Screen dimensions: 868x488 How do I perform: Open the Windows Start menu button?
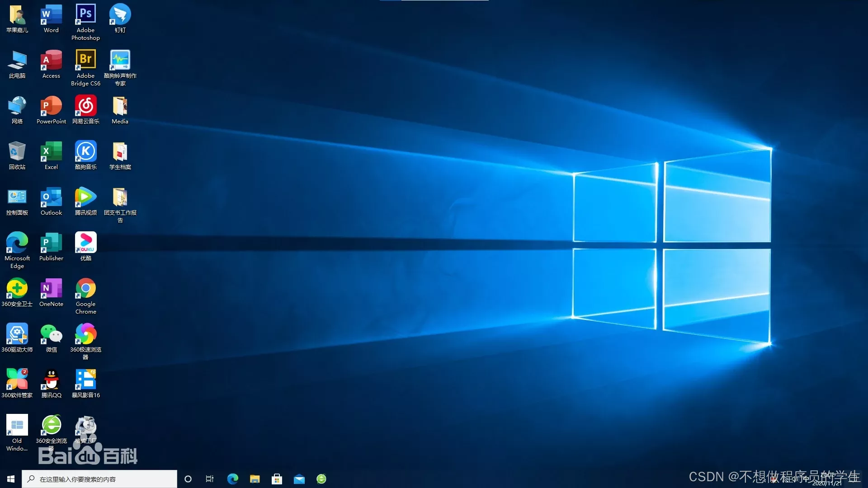11,479
